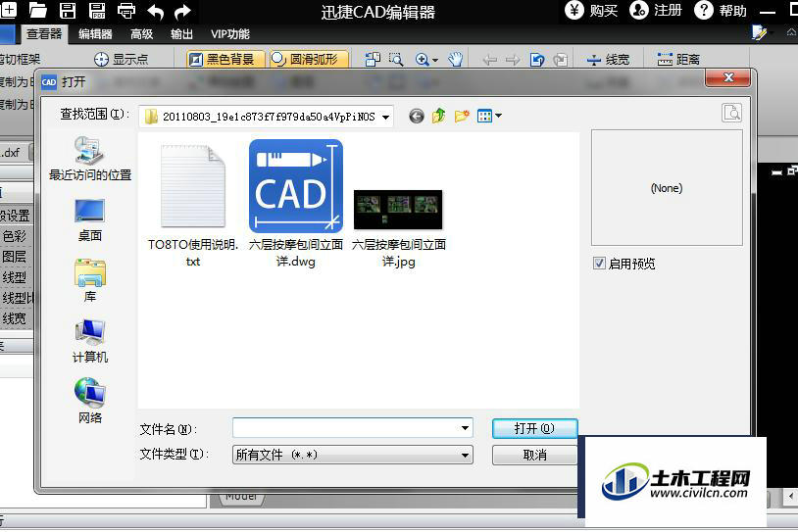The image size is (798, 532).
Task: Click the blue rotate page icon in the toolbar
Action: [x=537, y=60]
